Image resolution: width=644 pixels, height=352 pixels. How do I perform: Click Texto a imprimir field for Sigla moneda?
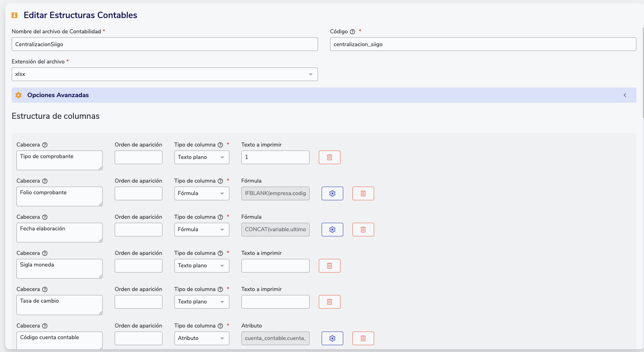275,266
